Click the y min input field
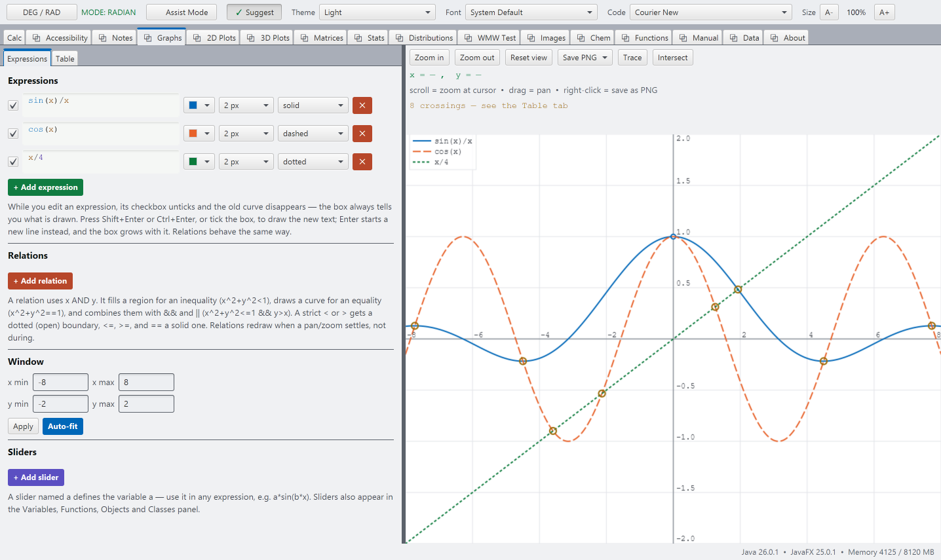941x560 pixels. click(60, 404)
